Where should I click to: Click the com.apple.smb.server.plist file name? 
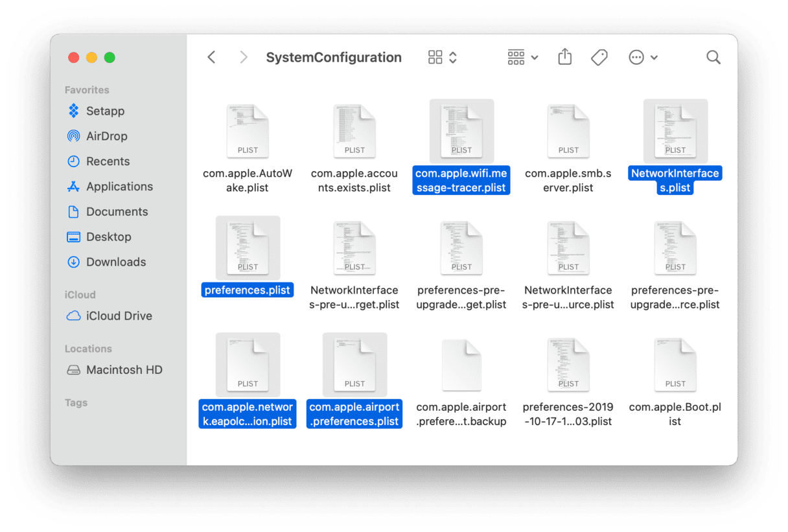pyautogui.click(x=568, y=181)
